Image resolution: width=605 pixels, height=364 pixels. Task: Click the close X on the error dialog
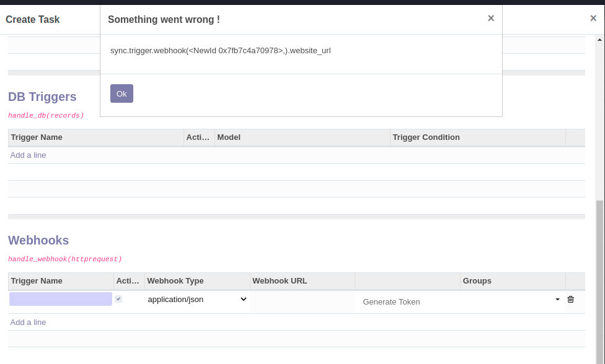click(490, 18)
